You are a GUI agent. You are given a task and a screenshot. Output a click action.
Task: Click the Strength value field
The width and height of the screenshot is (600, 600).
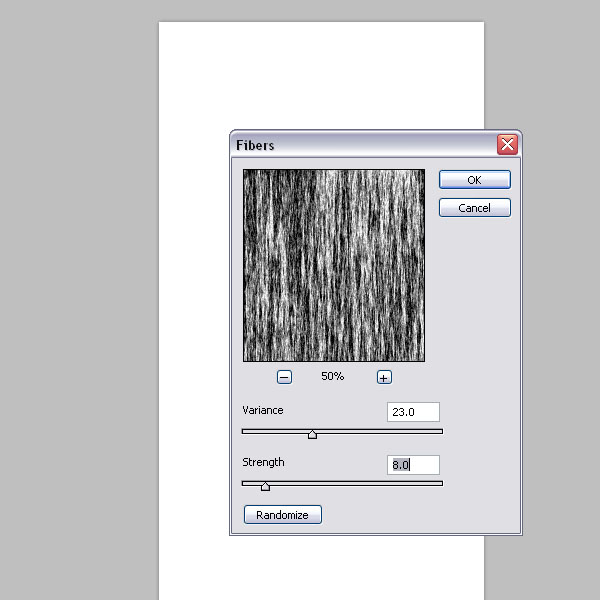pos(413,465)
